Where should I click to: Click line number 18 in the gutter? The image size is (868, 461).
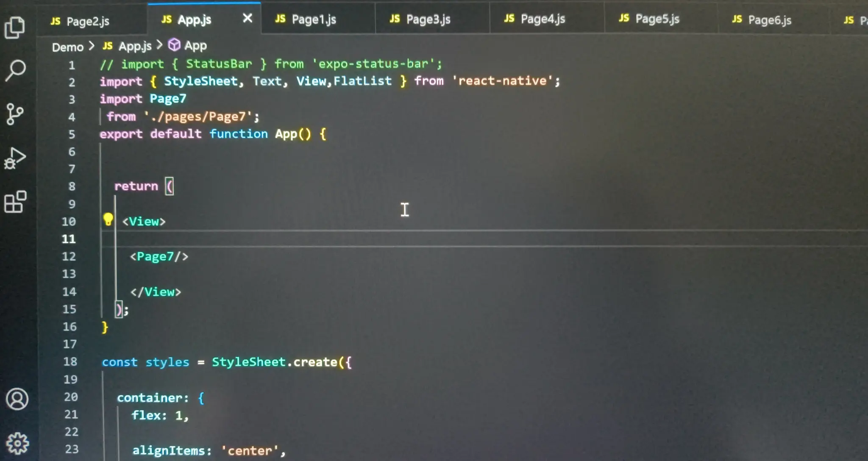70,361
